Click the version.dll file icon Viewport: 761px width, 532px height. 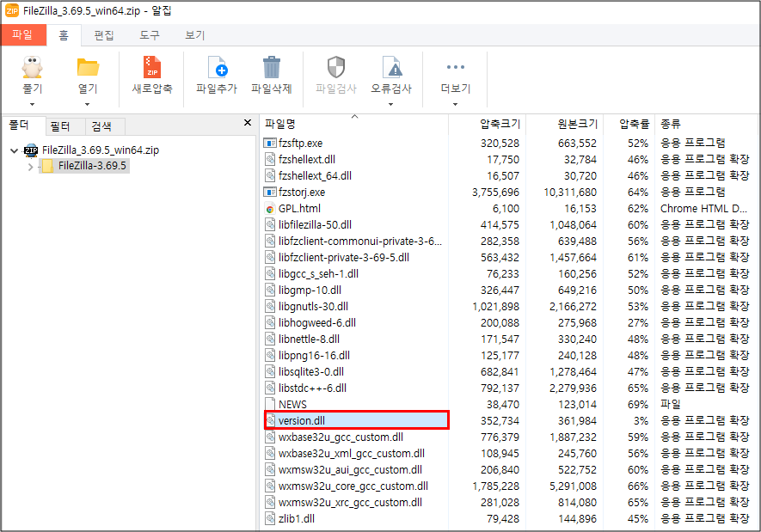tap(270, 420)
